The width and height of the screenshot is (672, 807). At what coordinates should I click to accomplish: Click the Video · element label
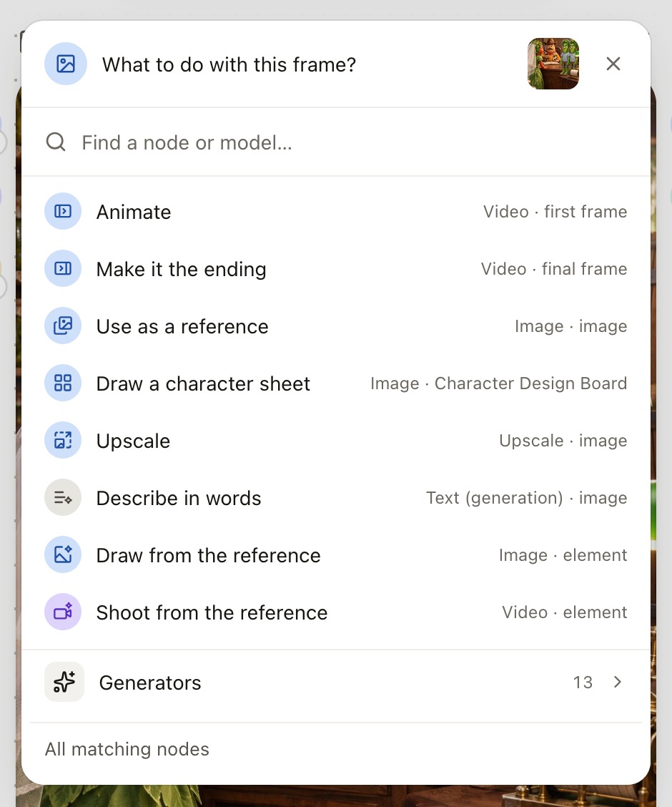(x=565, y=612)
